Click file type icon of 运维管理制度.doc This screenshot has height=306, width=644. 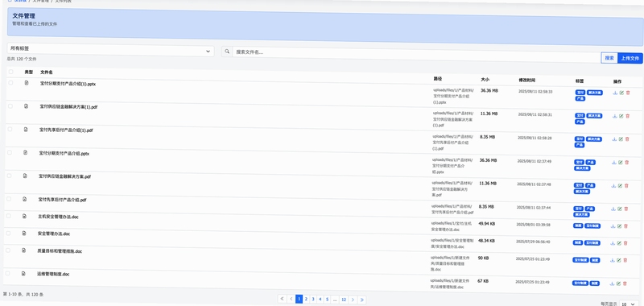pos(23,274)
